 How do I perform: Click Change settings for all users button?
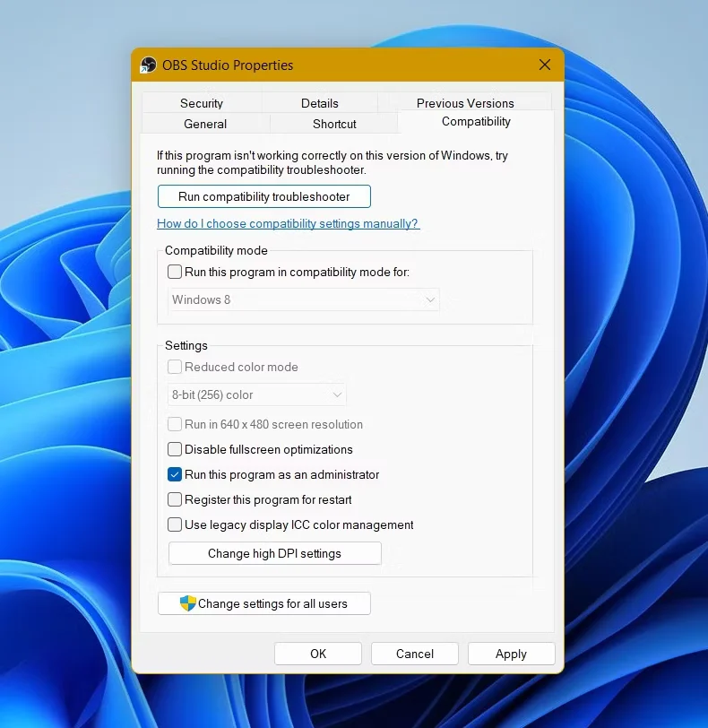coord(264,603)
